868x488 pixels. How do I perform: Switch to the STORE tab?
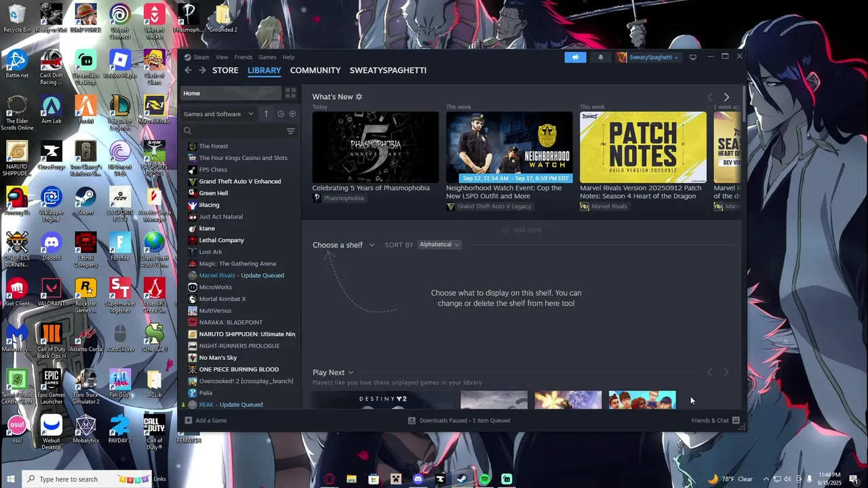click(x=225, y=70)
